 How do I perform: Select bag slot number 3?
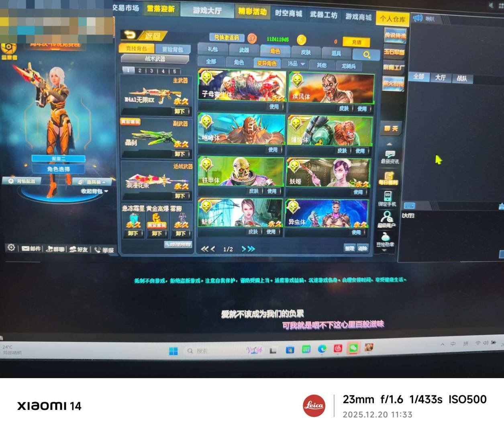pyautogui.click(x=151, y=71)
